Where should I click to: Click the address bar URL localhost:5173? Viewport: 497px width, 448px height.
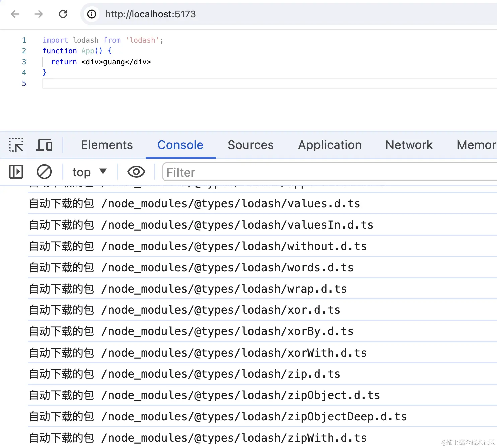click(x=150, y=14)
